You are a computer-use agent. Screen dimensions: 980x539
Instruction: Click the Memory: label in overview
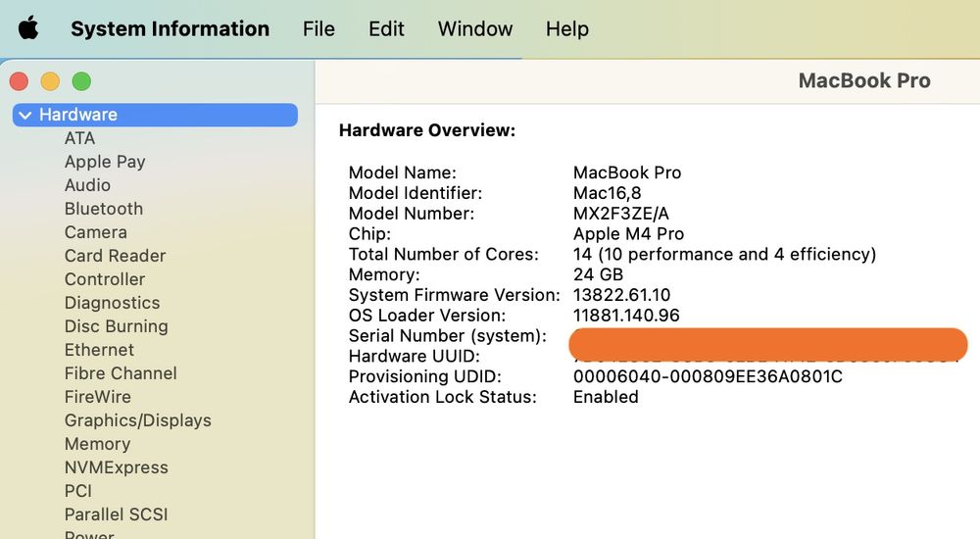(384, 274)
